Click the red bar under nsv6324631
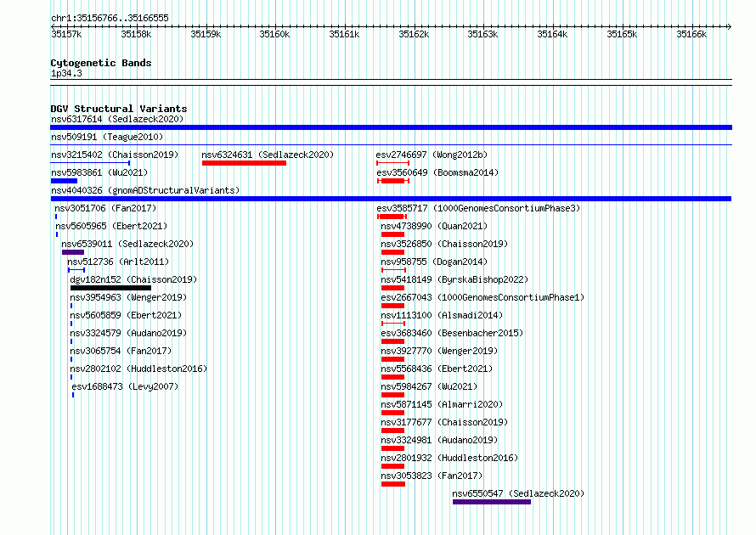This screenshot has width=756, height=535. (x=244, y=163)
